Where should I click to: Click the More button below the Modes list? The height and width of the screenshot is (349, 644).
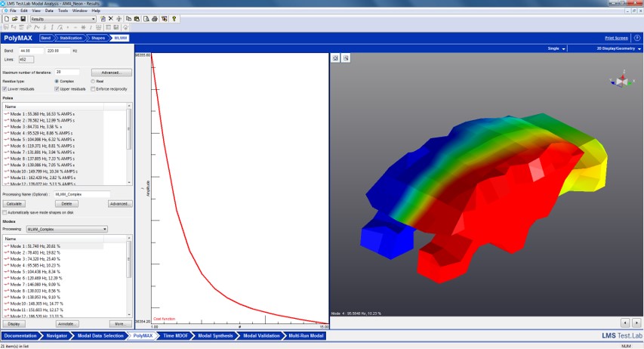coord(120,324)
